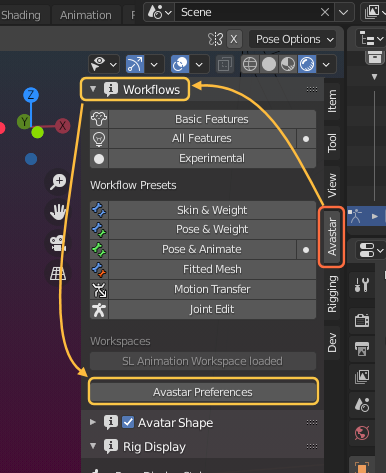Click the Fitted Mesh bones icon
This screenshot has height=473, width=386.
[x=99, y=270]
